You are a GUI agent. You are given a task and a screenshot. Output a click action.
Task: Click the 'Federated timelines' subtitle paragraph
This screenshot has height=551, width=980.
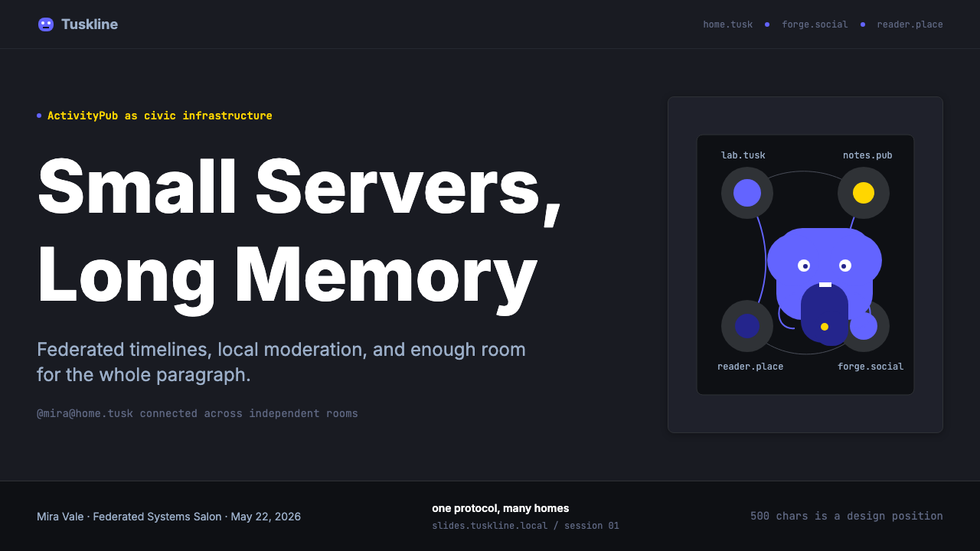click(281, 362)
